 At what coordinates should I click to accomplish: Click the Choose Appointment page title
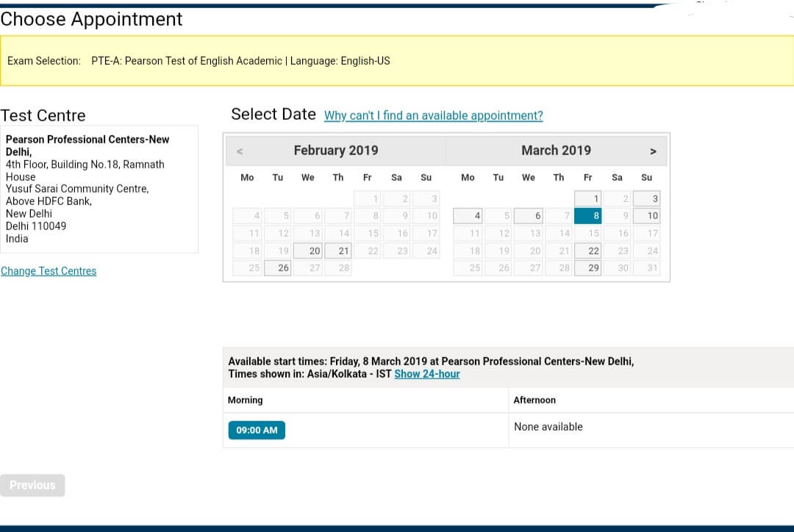[x=91, y=19]
